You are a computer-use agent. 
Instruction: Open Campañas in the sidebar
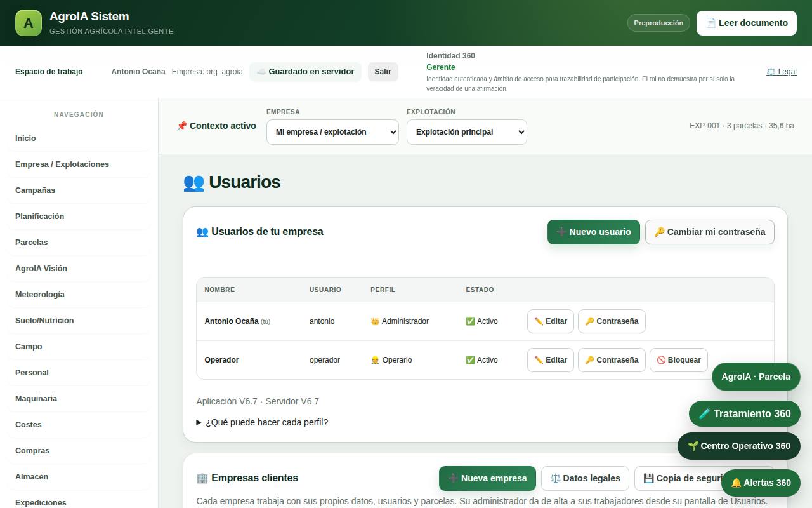coord(79,190)
